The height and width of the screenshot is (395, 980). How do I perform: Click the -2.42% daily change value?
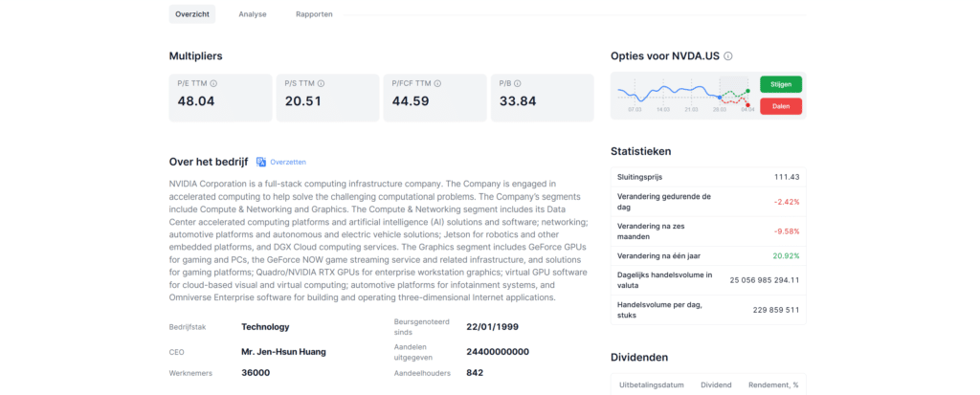[787, 202]
